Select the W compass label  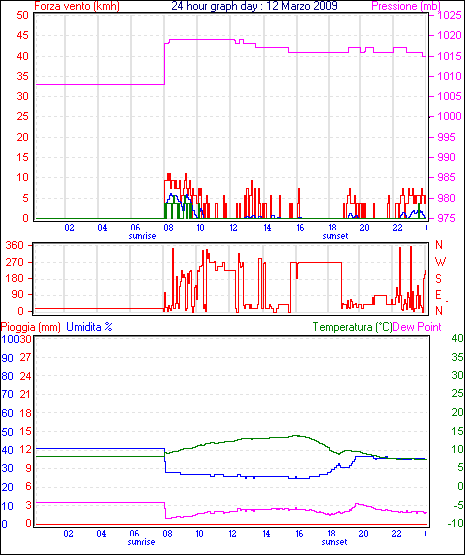[x=441, y=262]
